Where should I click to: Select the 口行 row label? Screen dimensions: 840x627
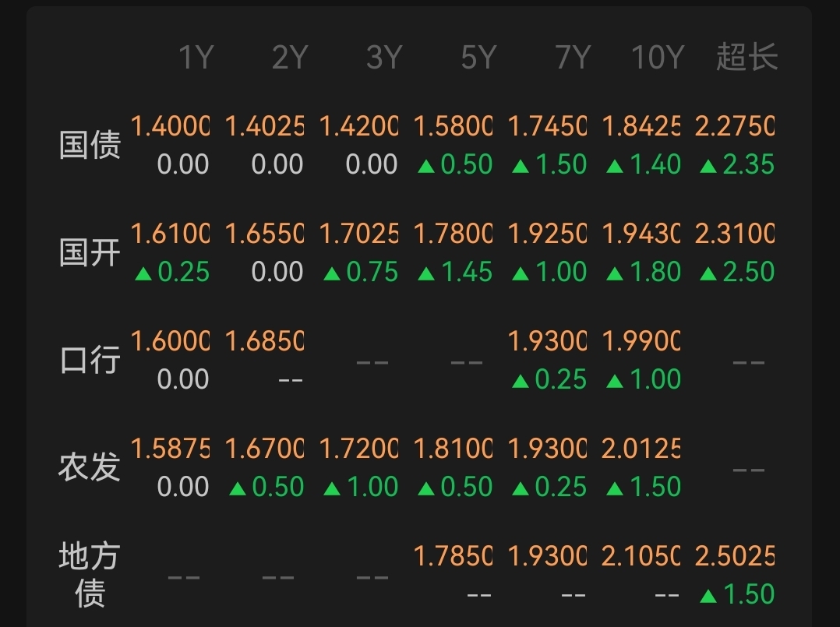tap(90, 360)
